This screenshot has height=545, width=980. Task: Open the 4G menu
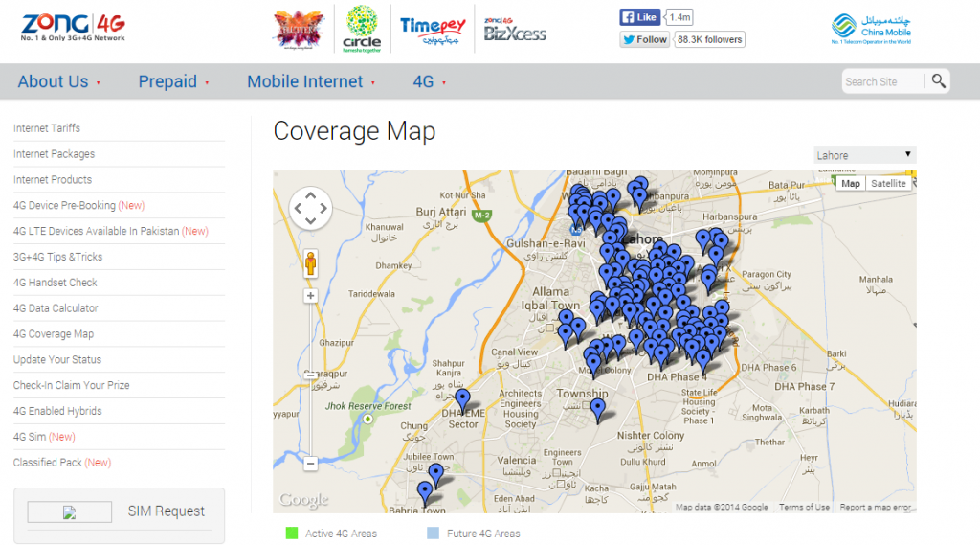pyautogui.click(x=423, y=81)
